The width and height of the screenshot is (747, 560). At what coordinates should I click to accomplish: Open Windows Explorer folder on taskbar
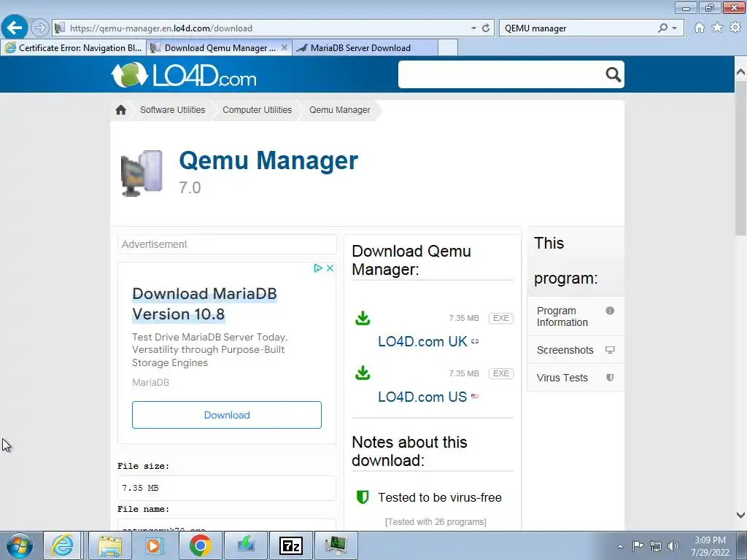[x=110, y=545]
